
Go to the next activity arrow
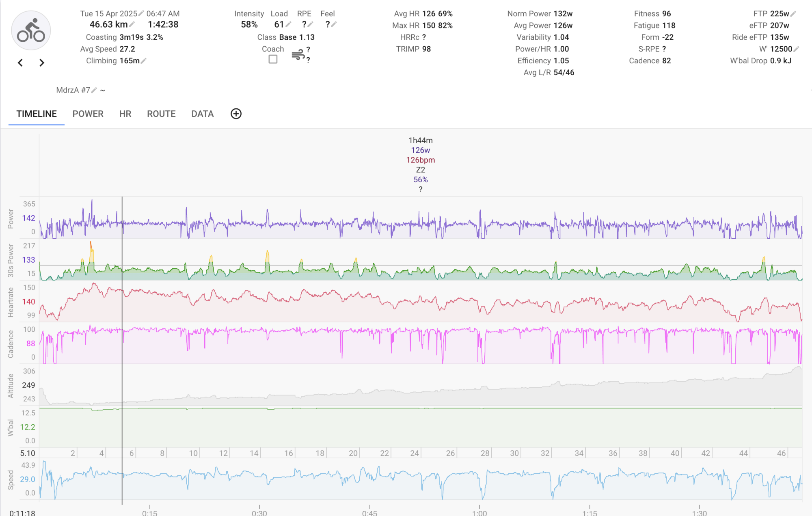coord(41,63)
